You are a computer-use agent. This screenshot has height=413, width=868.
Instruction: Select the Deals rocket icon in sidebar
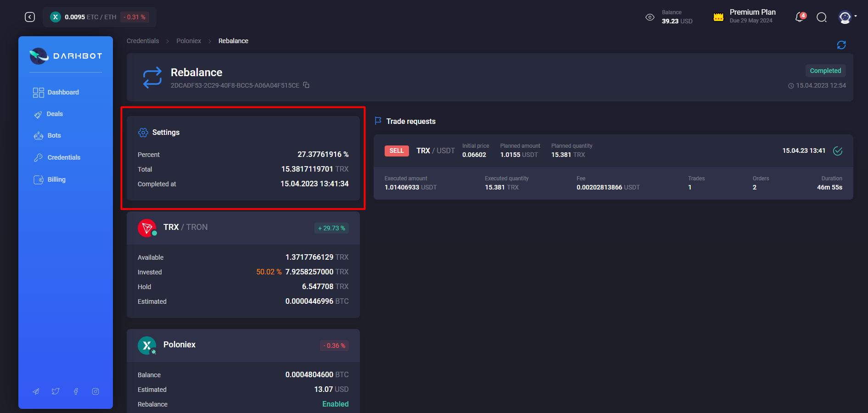[39, 114]
